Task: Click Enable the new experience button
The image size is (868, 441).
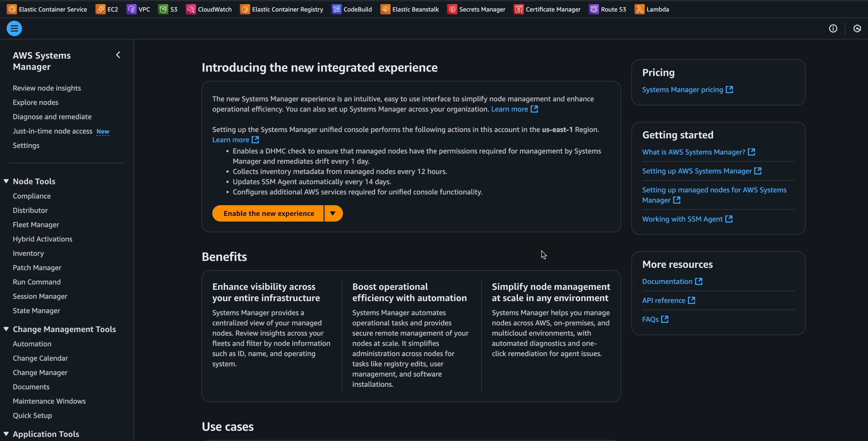Action: click(x=268, y=213)
